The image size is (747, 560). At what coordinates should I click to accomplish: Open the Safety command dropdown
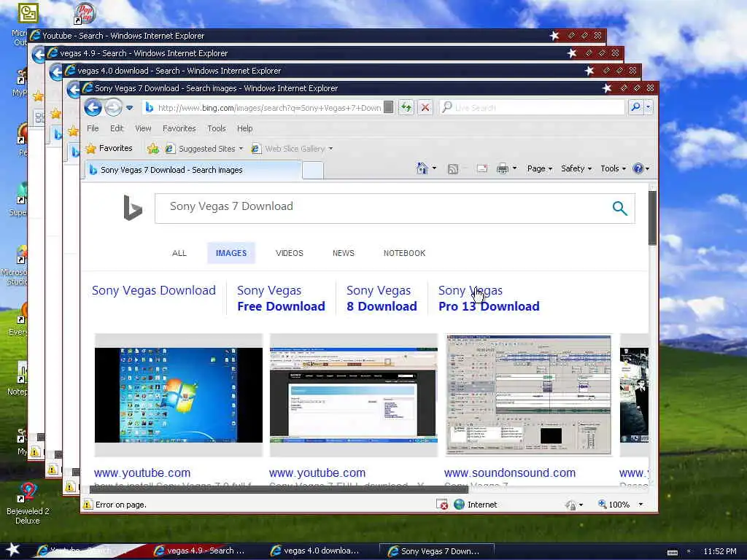576,168
